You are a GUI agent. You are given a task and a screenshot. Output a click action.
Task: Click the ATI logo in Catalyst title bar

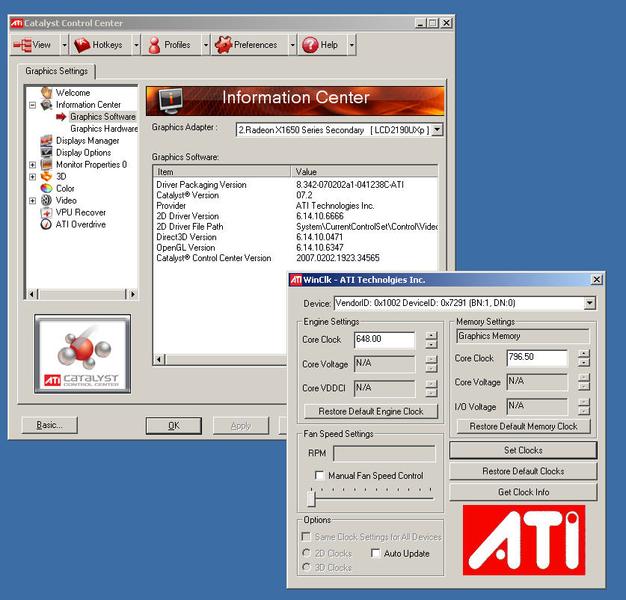(x=17, y=23)
